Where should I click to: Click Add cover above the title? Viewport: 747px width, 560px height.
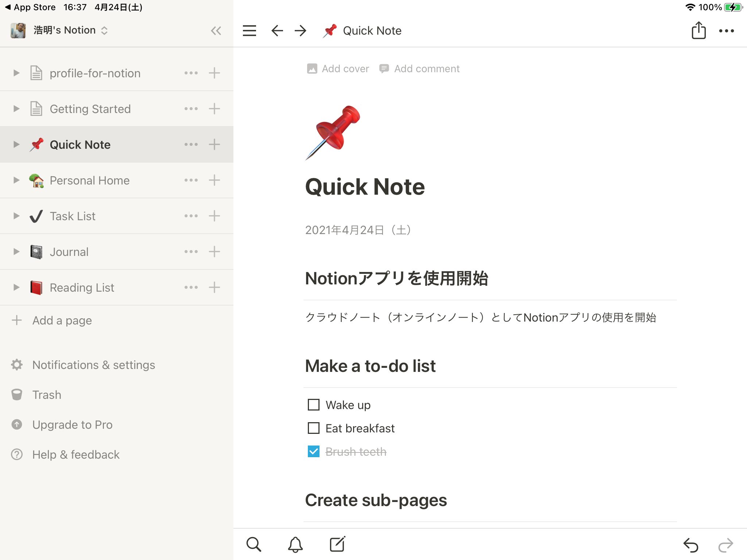[x=338, y=69]
